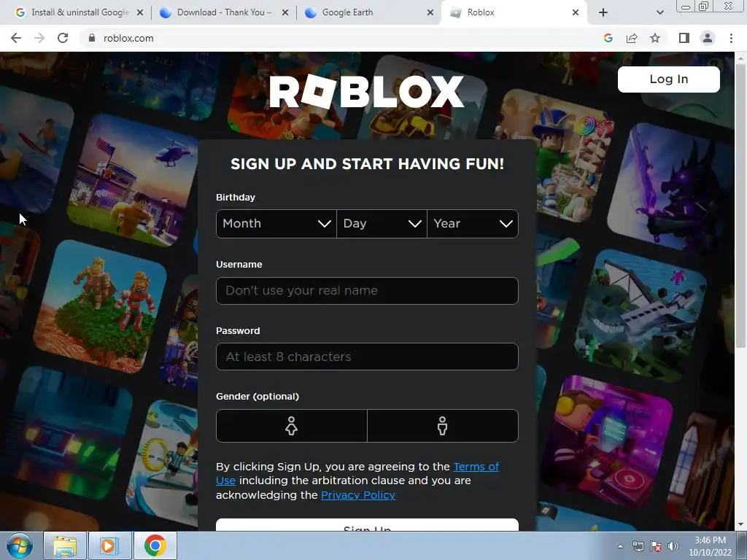Open the Chrome profile avatar menu
747x560 pixels.
[708, 38]
